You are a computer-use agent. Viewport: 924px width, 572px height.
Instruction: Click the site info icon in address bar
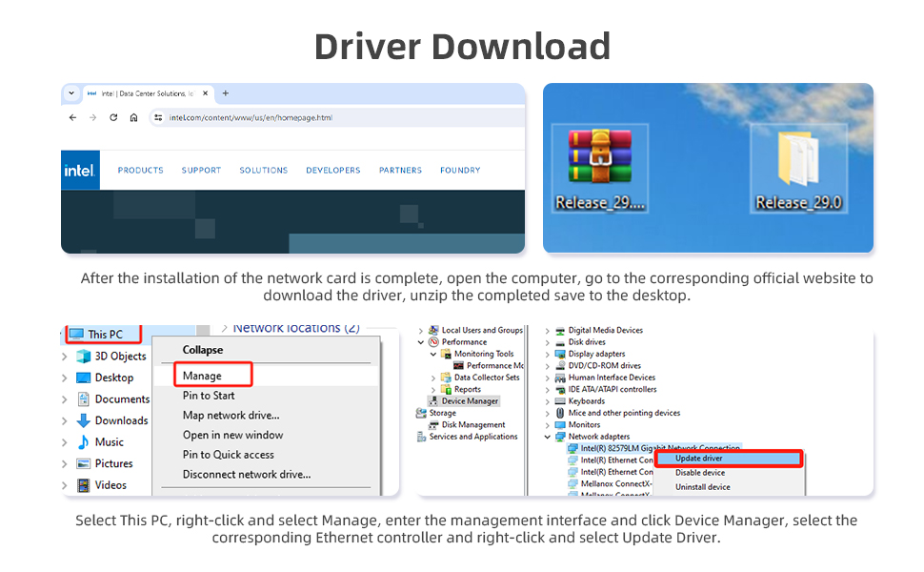[158, 117]
